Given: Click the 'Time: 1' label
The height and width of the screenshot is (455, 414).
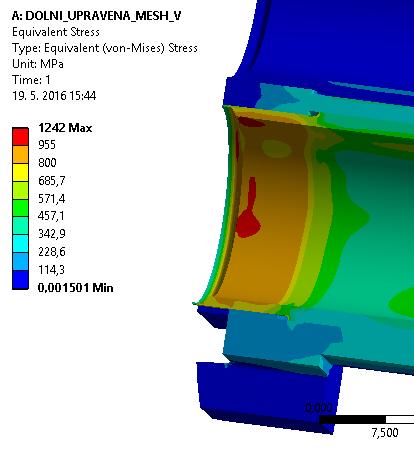Looking at the screenshot, I should click(x=31, y=80).
